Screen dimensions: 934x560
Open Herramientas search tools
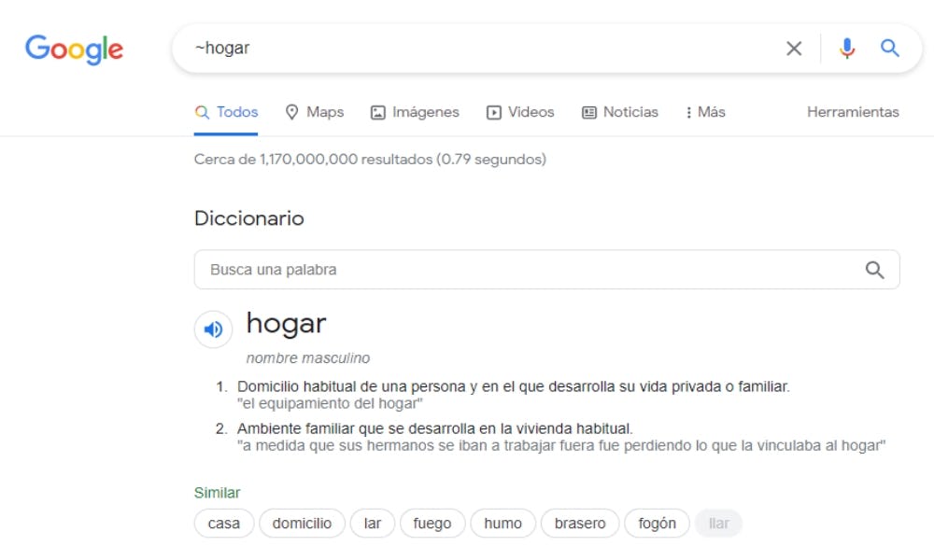pyautogui.click(x=852, y=112)
